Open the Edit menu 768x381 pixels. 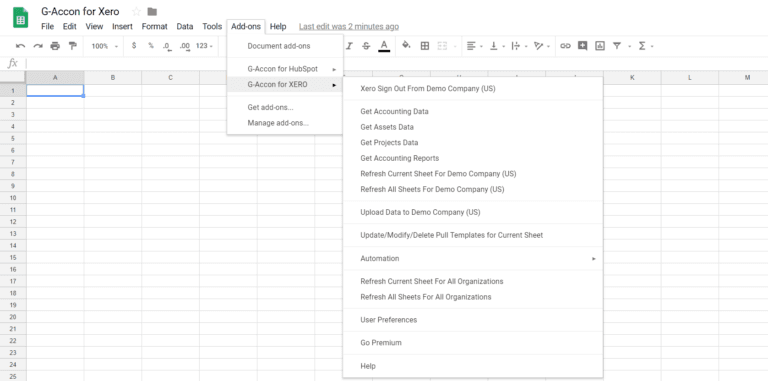(70, 26)
